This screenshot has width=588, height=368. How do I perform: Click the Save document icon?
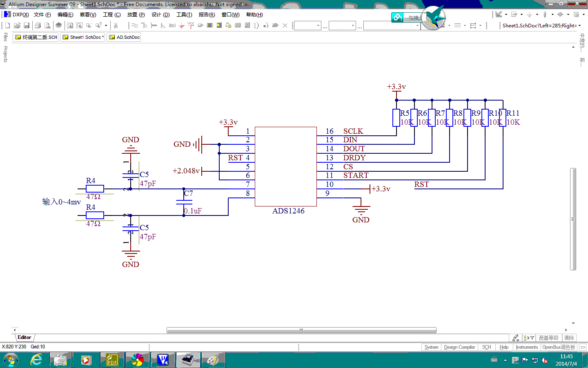[x=27, y=25]
